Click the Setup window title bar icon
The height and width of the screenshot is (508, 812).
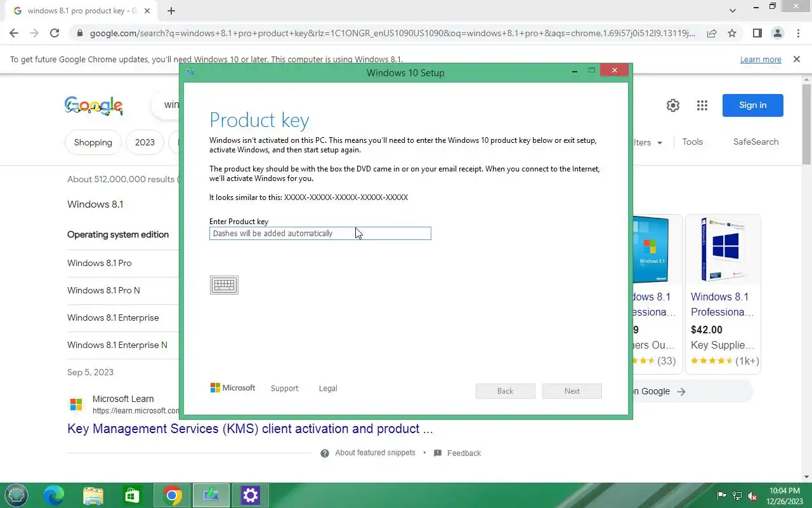[x=190, y=72]
